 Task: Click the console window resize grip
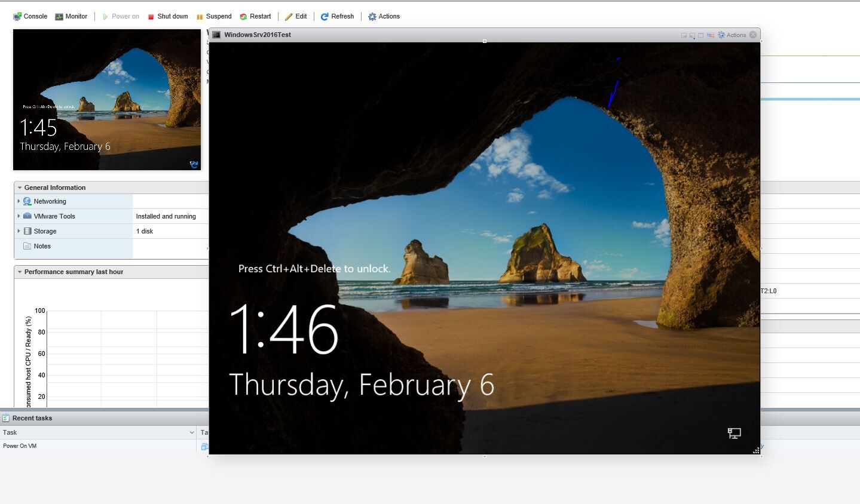[x=756, y=451]
